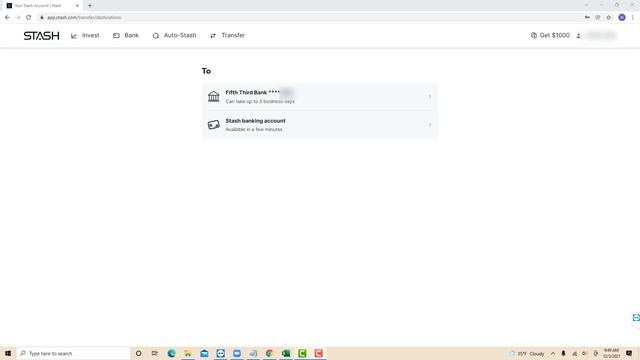Open the red C app on taskbar
The image size is (640, 360).
point(319,353)
